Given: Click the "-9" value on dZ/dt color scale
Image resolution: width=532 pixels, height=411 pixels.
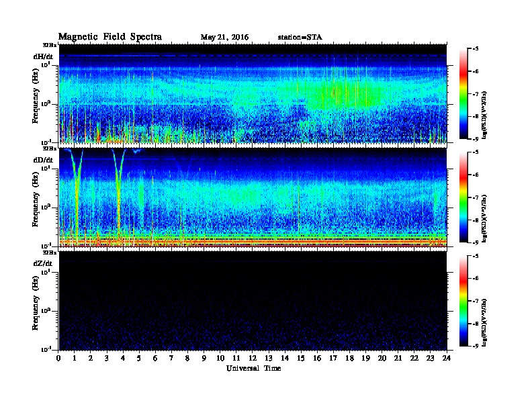Looking at the screenshot, I should (476, 346).
